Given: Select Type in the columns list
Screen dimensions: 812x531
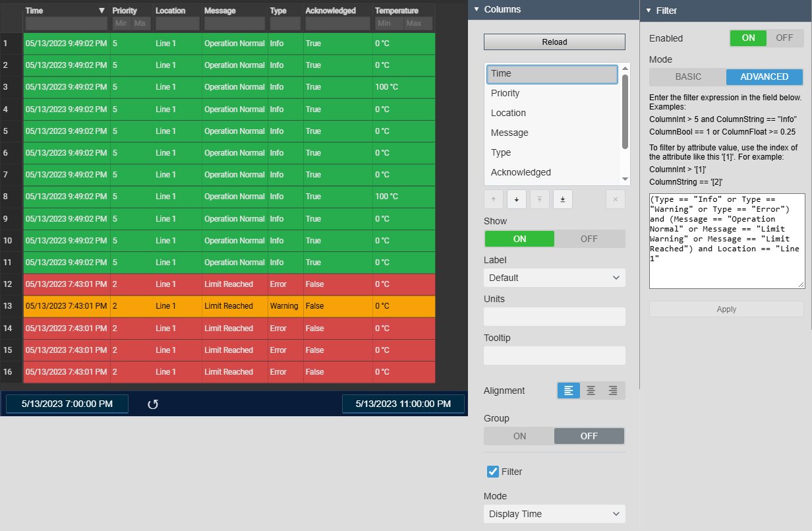Looking at the screenshot, I should [x=552, y=152].
